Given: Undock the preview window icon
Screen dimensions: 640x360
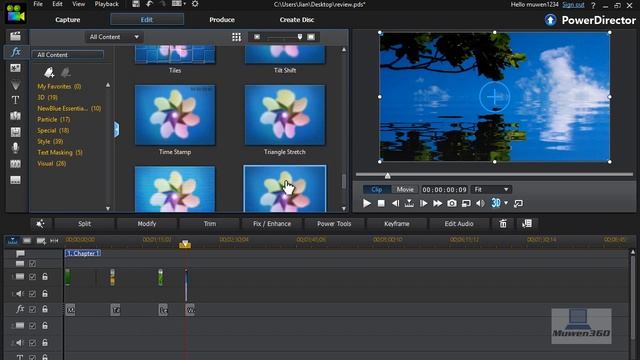Looking at the screenshot, I should 518,203.
